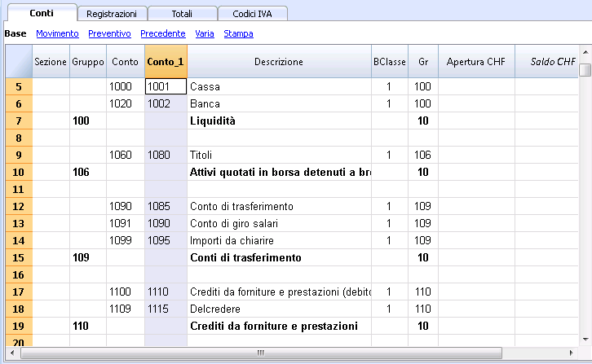Click the horizontal scrollbar left arrow
The image size is (592, 364).
coord(12,353)
